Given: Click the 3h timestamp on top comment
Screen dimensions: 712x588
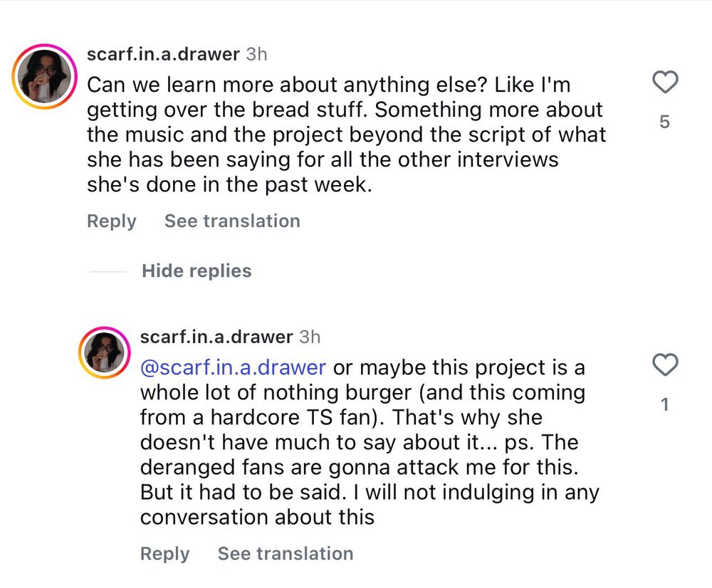Looking at the screenshot, I should (256, 54).
